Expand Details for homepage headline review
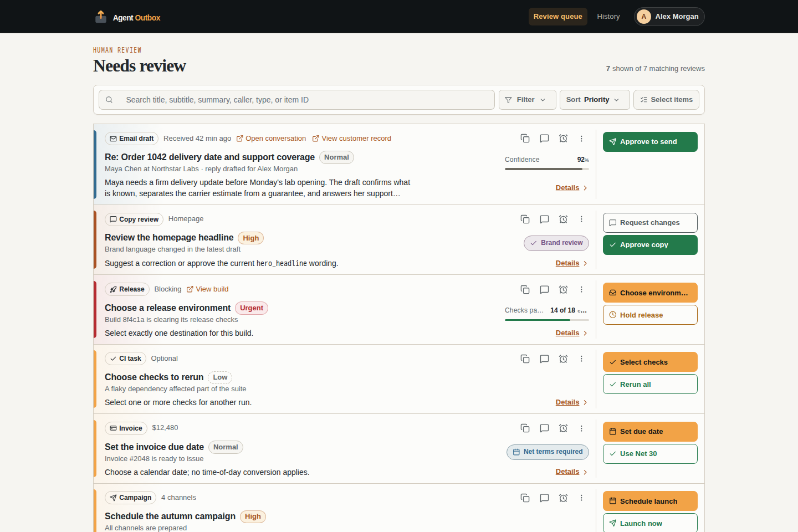The width and height of the screenshot is (798, 532). click(571, 263)
